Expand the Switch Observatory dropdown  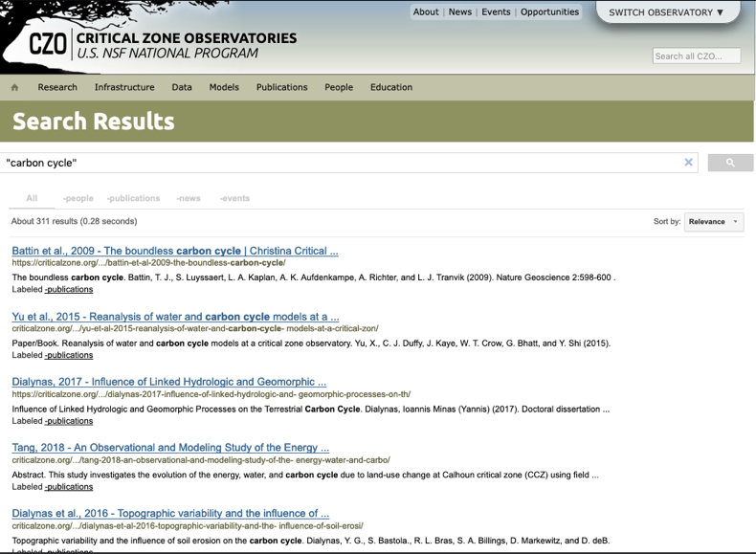click(x=667, y=12)
